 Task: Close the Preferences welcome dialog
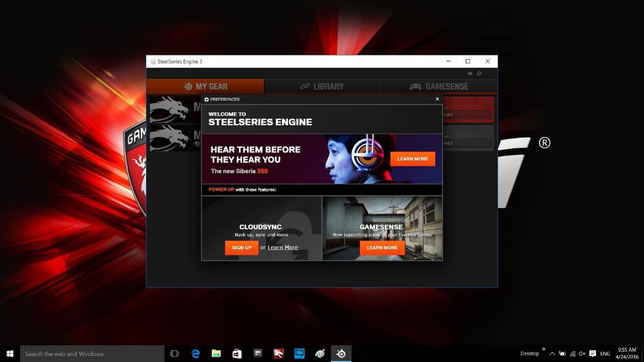(437, 99)
